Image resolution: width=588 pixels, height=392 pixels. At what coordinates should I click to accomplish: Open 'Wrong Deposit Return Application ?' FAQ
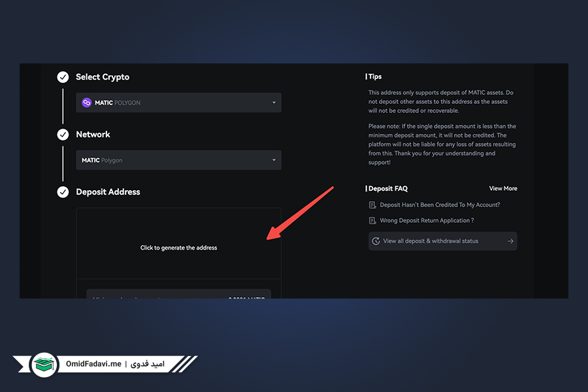[427, 221]
